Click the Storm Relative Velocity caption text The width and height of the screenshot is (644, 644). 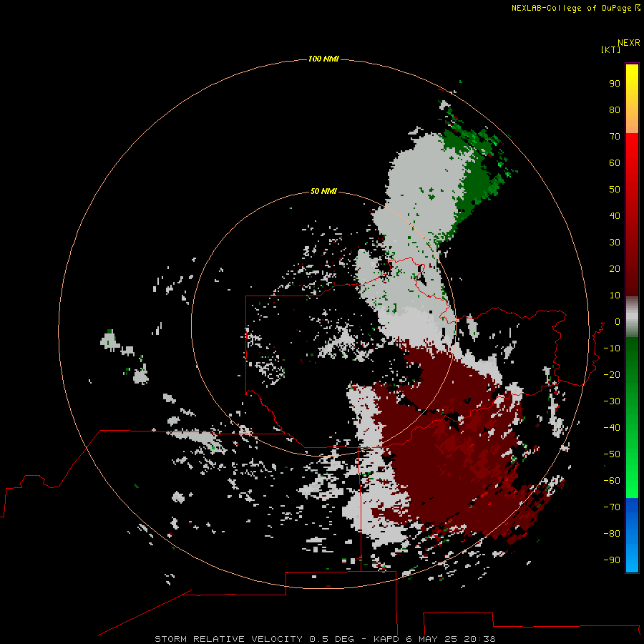pyautogui.click(x=325, y=639)
